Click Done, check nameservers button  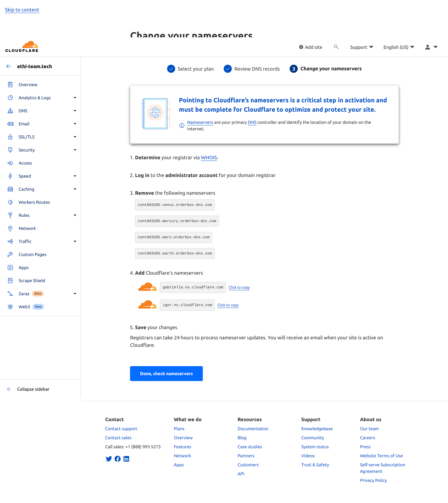click(166, 373)
